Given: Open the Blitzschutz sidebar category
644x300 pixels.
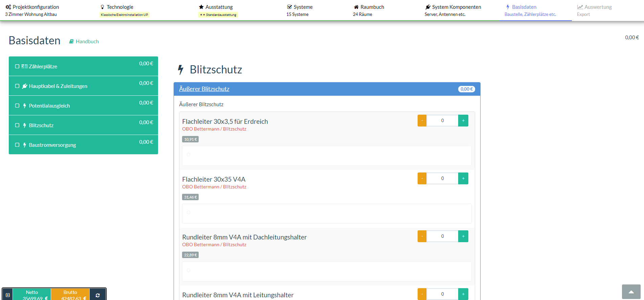Looking at the screenshot, I should (41, 125).
